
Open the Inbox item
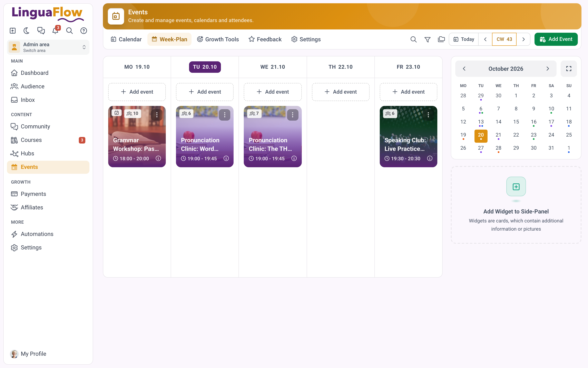pos(48,100)
